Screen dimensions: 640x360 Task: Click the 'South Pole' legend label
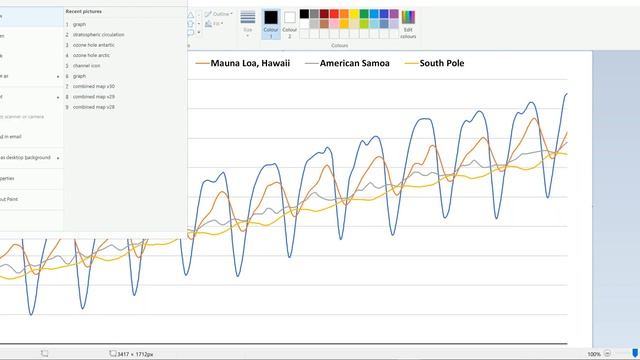tap(442, 63)
